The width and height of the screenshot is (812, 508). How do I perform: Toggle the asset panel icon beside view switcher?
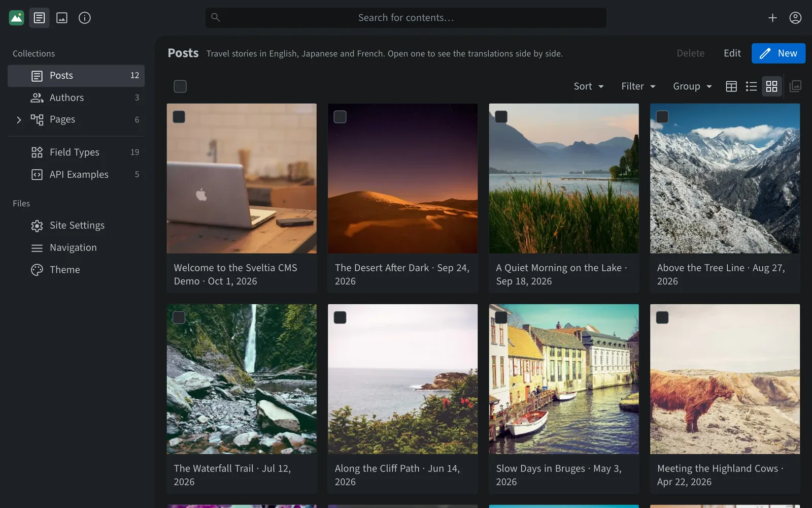tap(796, 86)
